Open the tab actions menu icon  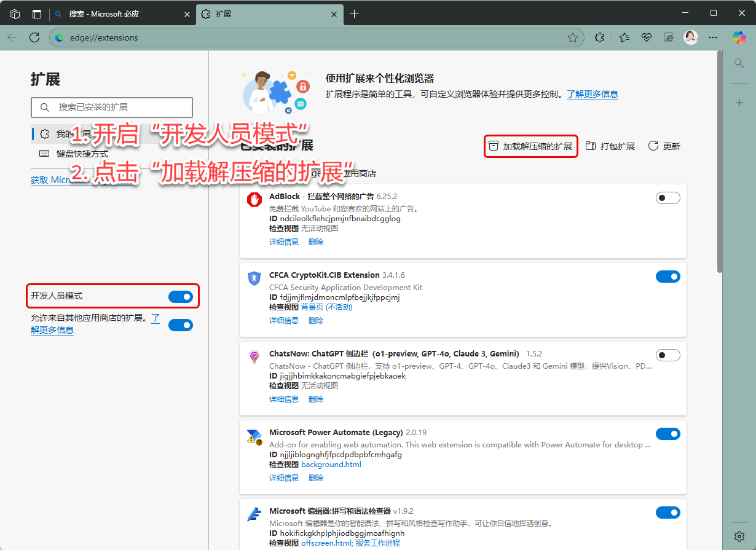tap(37, 14)
